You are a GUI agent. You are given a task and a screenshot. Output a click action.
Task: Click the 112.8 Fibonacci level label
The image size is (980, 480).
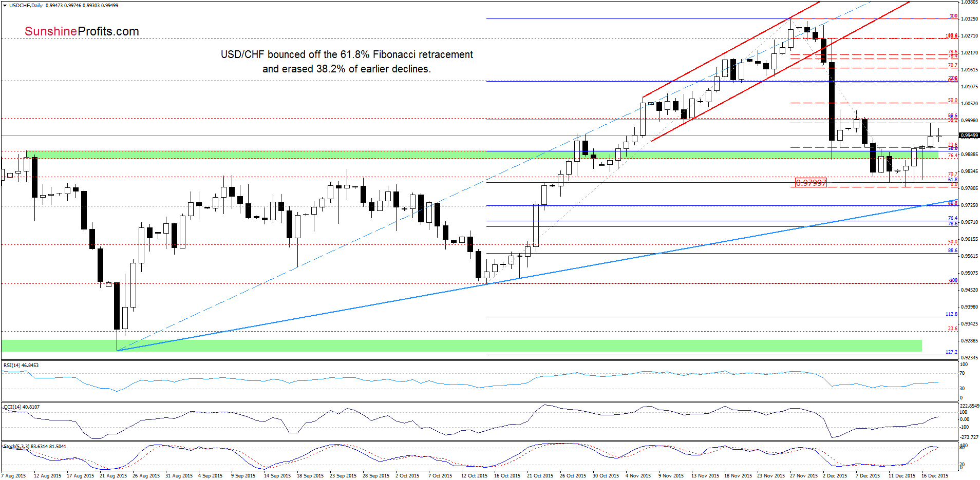[x=952, y=314]
